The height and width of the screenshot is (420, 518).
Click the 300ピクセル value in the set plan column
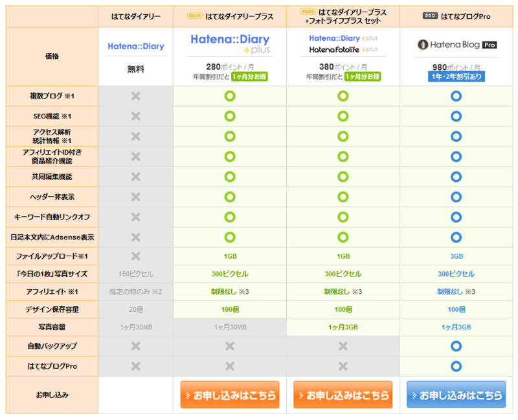[x=343, y=274]
